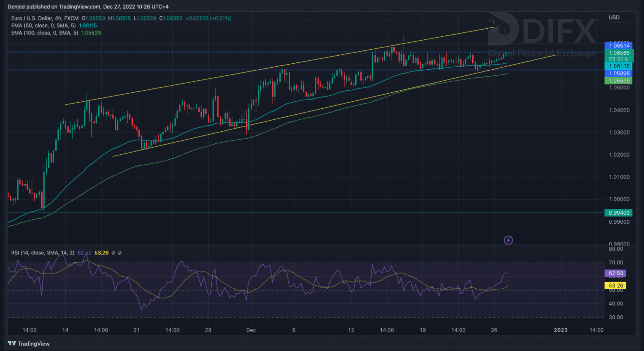The height and width of the screenshot is (351, 644).
Task: Select the RSI indicator legend label
Action: click(43, 253)
